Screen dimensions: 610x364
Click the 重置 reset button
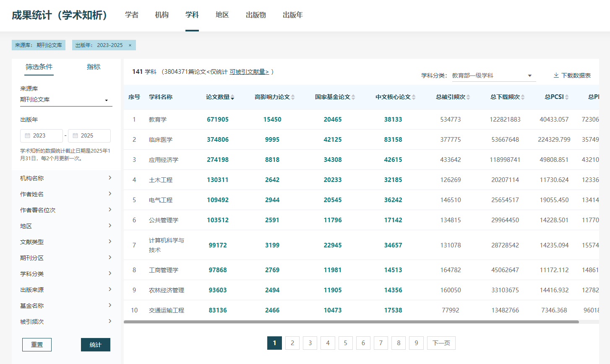(37, 345)
